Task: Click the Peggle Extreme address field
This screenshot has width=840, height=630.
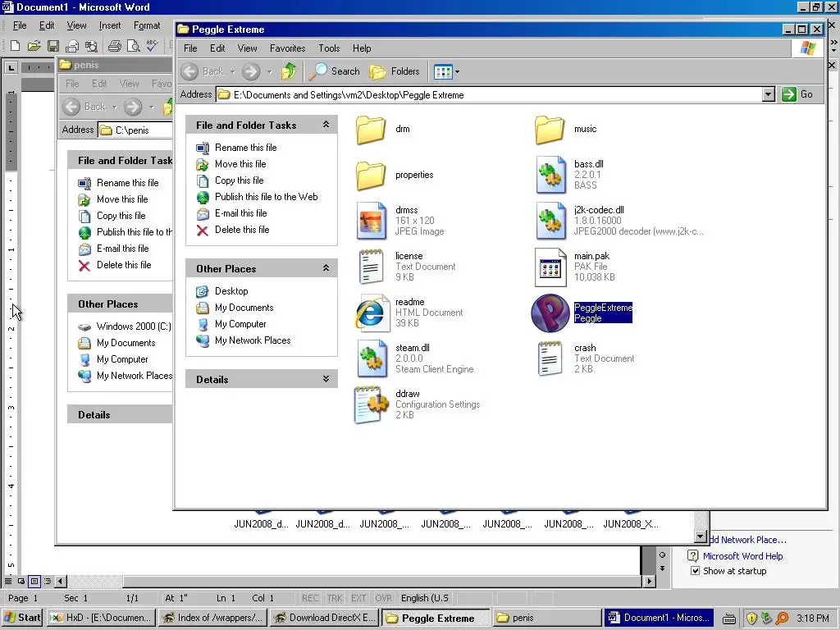Action: tap(489, 95)
